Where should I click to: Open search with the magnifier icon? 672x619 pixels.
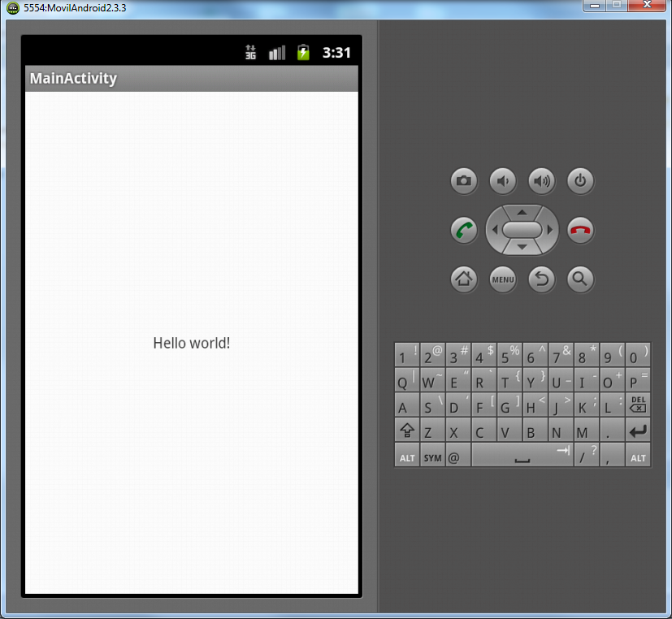pyautogui.click(x=580, y=279)
